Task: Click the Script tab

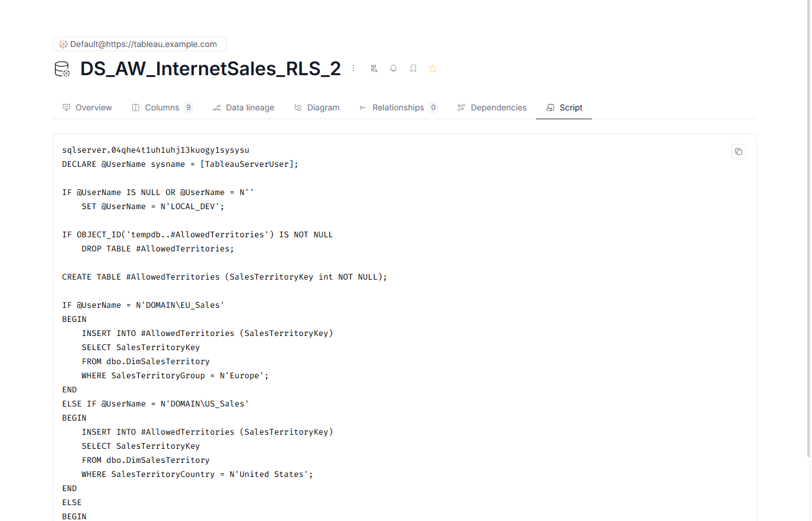Action: point(564,107)
